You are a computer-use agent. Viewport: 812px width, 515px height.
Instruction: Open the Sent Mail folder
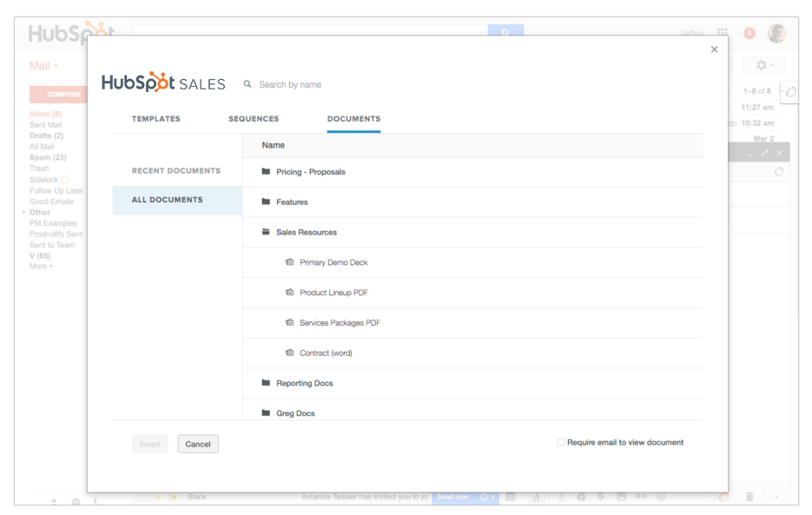point(45,124)
